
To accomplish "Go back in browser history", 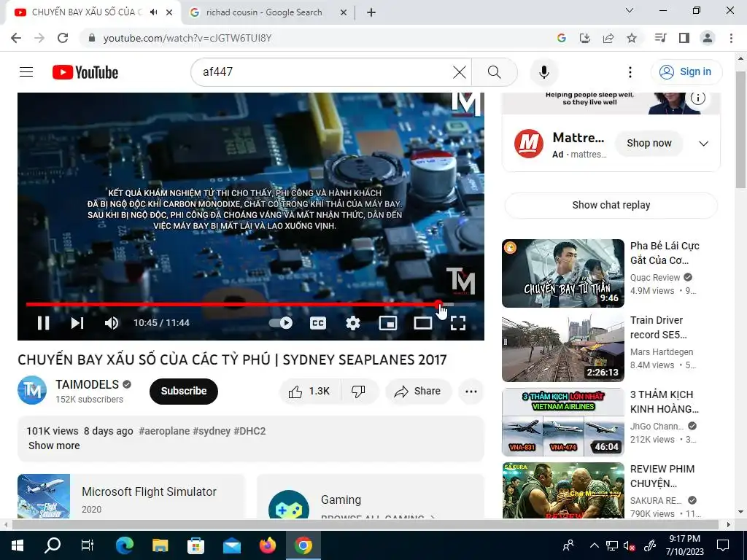I will click(x=16, y=38).
